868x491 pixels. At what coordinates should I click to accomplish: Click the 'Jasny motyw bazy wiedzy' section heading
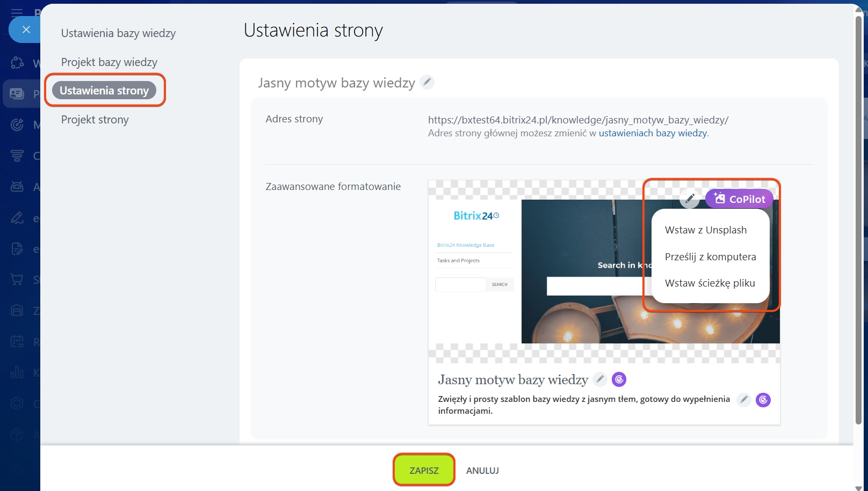pos(336,83)
